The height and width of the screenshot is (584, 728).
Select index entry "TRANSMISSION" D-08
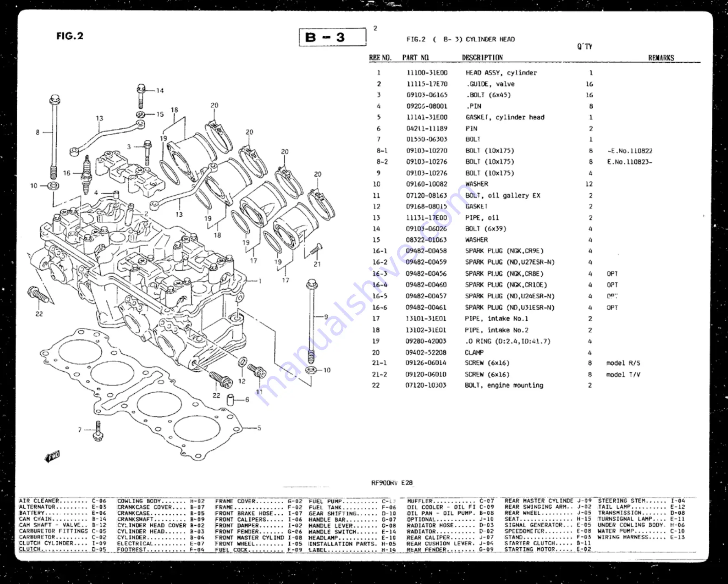click(641, 513)
